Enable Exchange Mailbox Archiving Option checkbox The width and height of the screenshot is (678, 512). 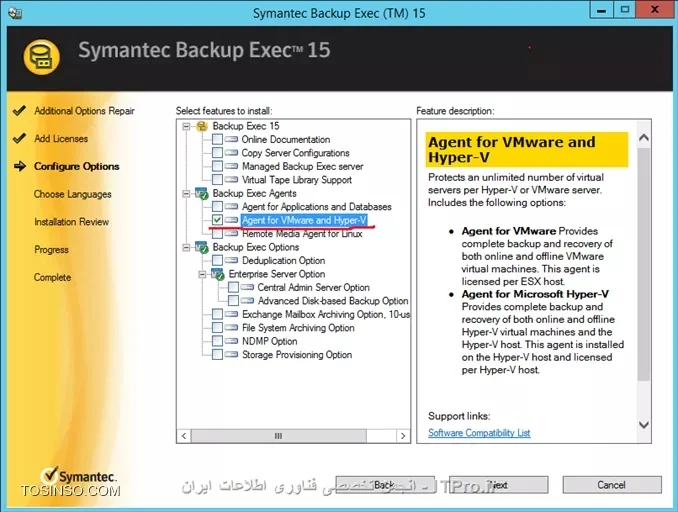pos(217,314)
